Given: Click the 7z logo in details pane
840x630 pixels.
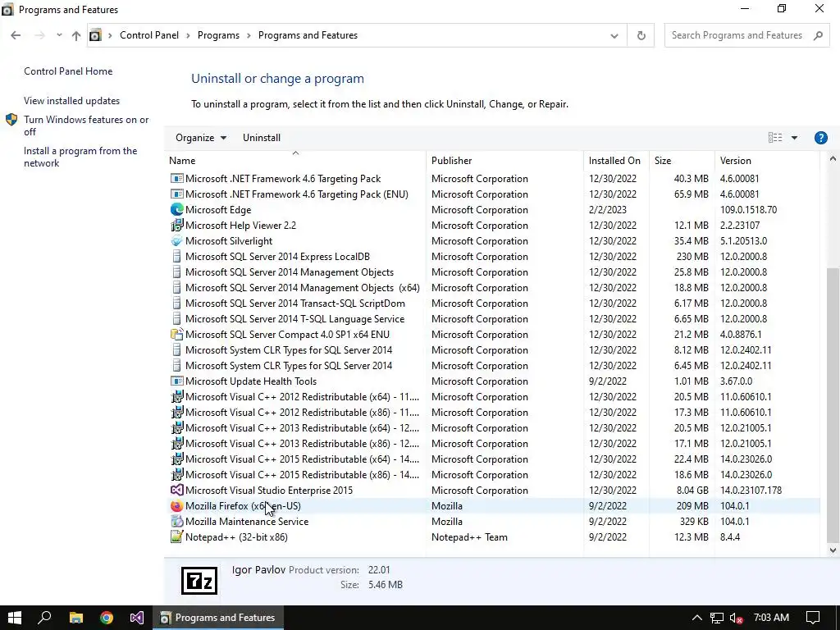Looking at the screenshot, I should [199, 581].
